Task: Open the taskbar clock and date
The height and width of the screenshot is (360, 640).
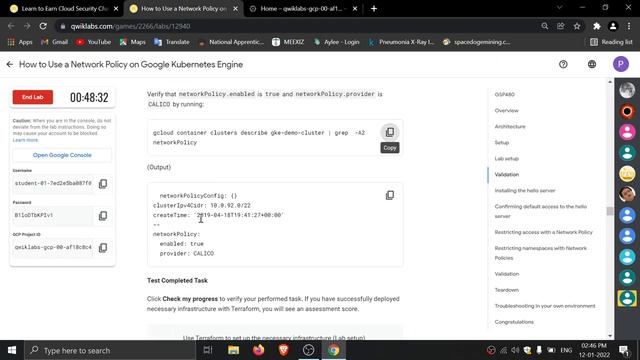Action: pyautogui.click(x=594, y=350)
